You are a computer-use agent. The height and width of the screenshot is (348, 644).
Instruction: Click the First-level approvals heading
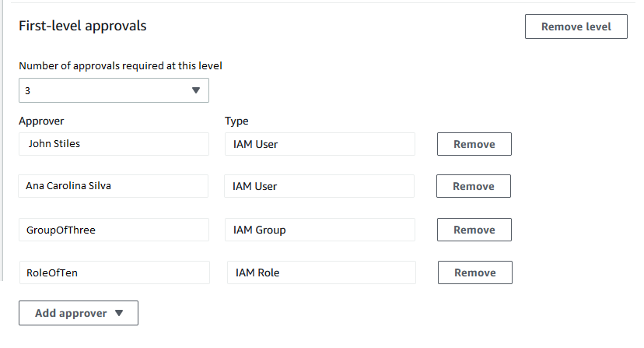coord(82,26)
